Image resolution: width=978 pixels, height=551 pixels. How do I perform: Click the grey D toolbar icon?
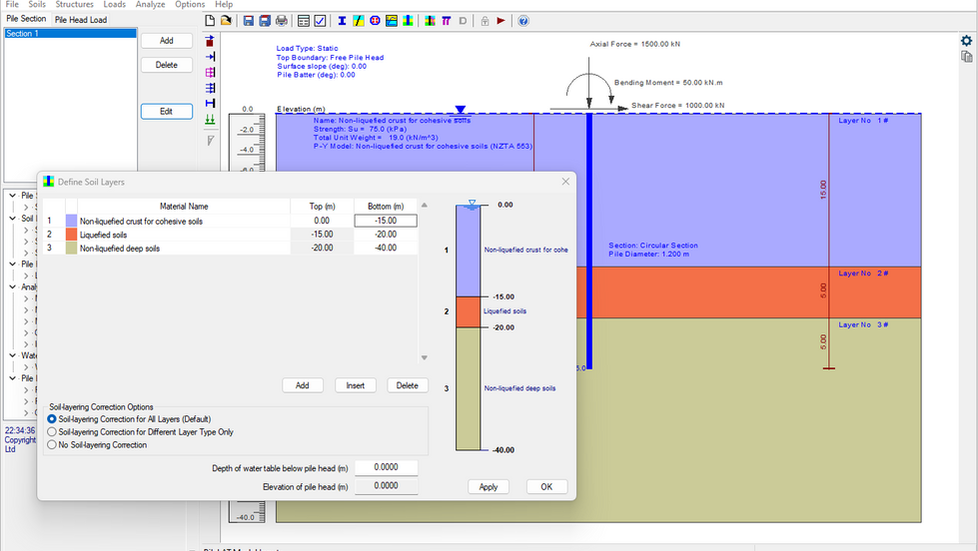click(463, 21)
